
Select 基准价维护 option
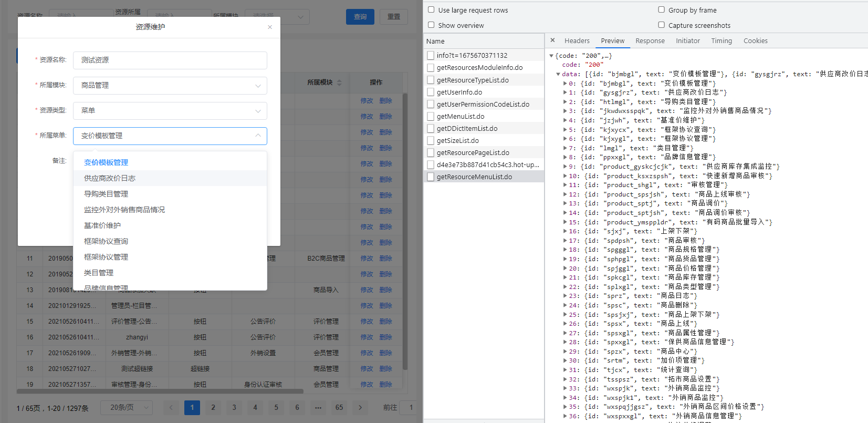pos(170,225)
